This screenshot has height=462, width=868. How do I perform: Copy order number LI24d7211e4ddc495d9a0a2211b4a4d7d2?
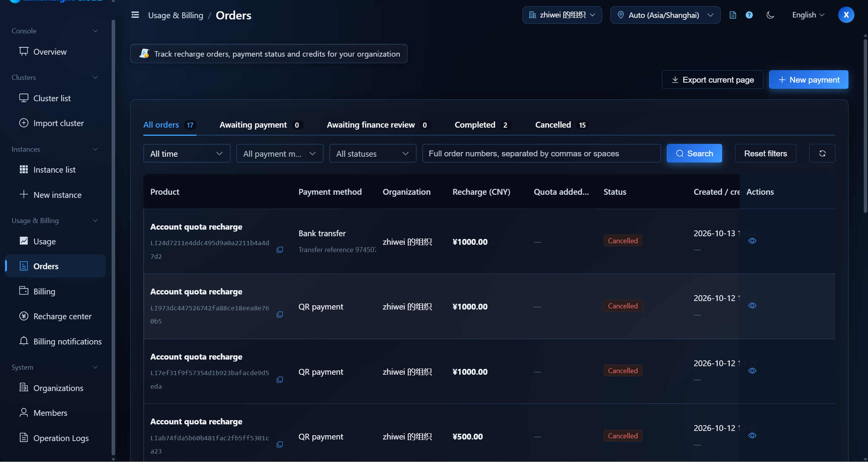pos(279,249)
